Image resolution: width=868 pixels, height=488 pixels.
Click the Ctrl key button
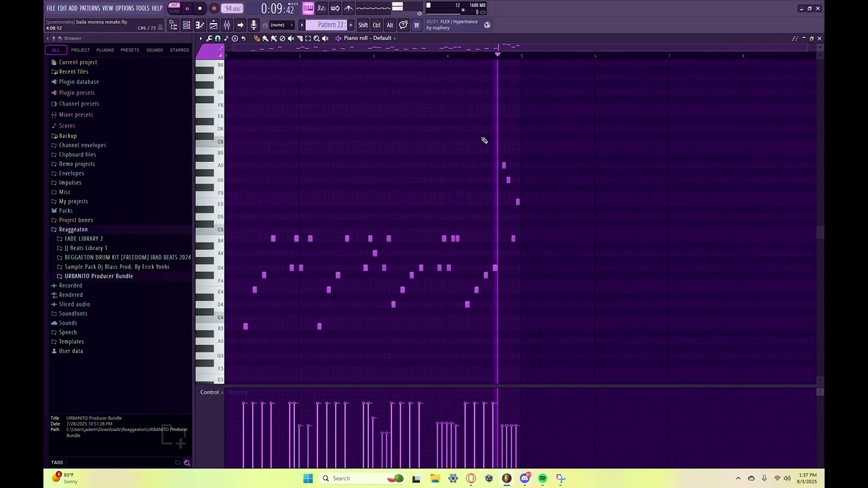(x=376, y=25)
